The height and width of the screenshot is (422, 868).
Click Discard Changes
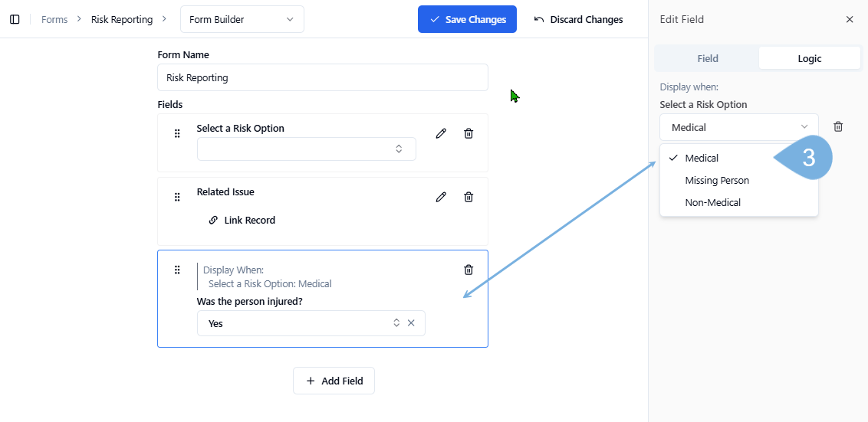578,19
